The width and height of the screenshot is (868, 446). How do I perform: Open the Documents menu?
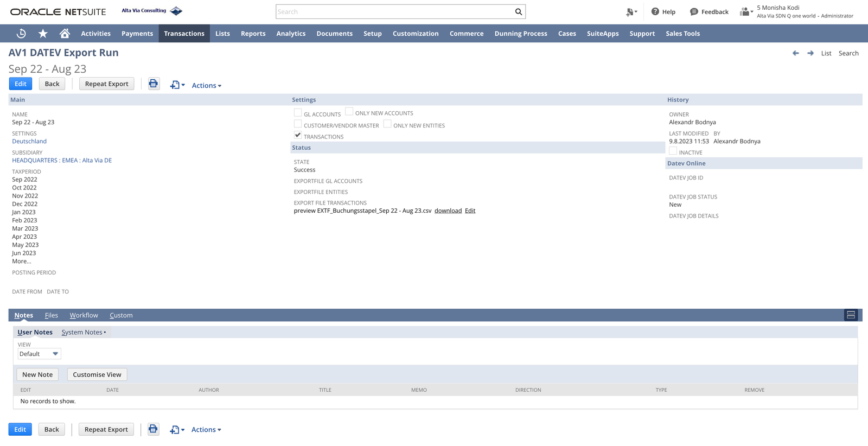coord(335,34)
